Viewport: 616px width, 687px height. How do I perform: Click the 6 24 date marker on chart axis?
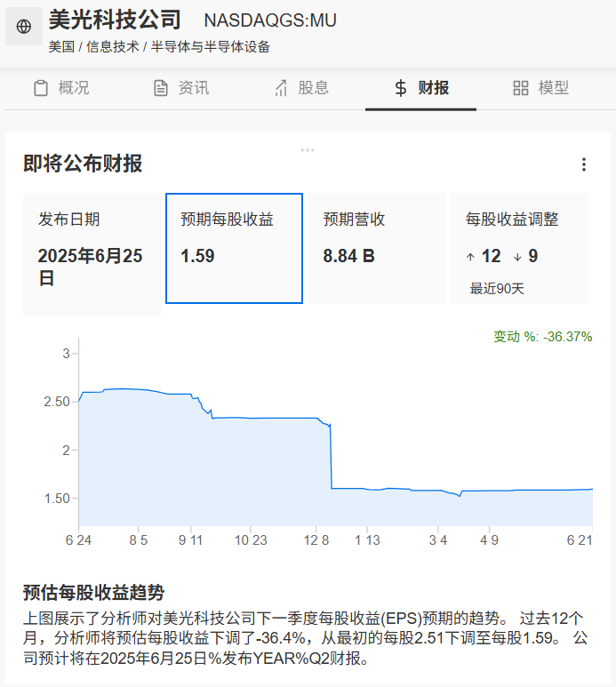point(78,540)
